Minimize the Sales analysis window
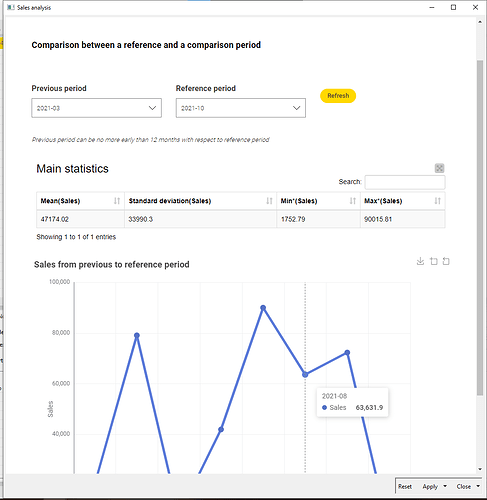 (x=432, y=7)
